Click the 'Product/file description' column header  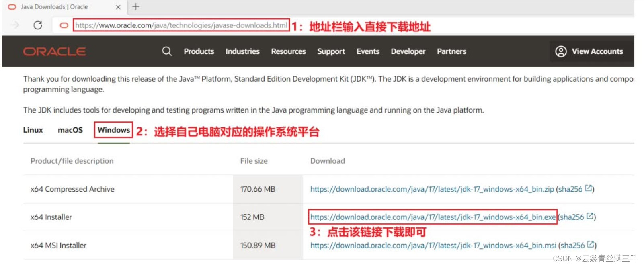tap(72, 161)
